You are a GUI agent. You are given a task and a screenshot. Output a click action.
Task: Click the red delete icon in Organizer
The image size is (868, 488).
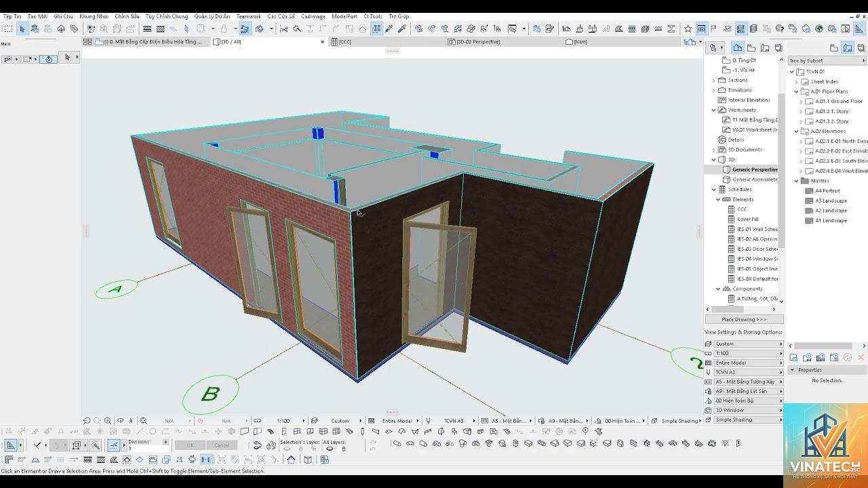pyautogui.click(x=861, y=357)
